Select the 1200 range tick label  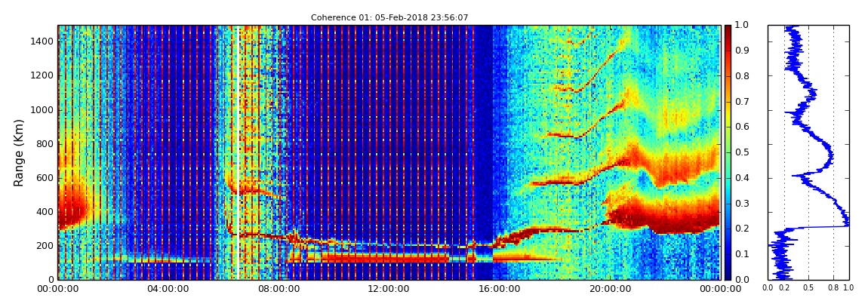coord(42,75)
